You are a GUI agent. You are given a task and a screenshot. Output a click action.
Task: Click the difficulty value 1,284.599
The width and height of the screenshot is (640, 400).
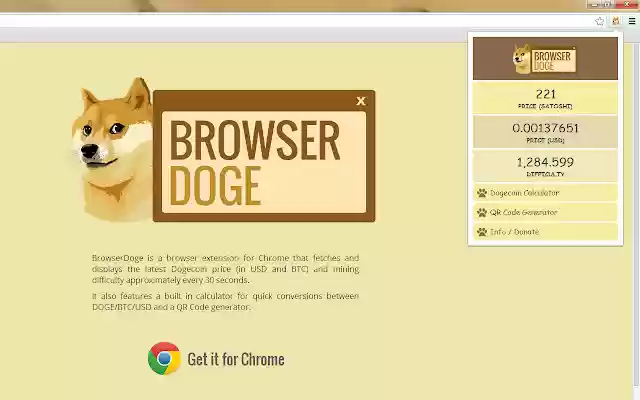click(546, 162)
